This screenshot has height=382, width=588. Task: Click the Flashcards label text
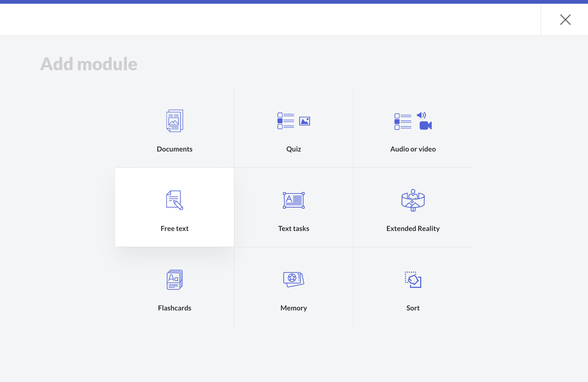point(175,308)
